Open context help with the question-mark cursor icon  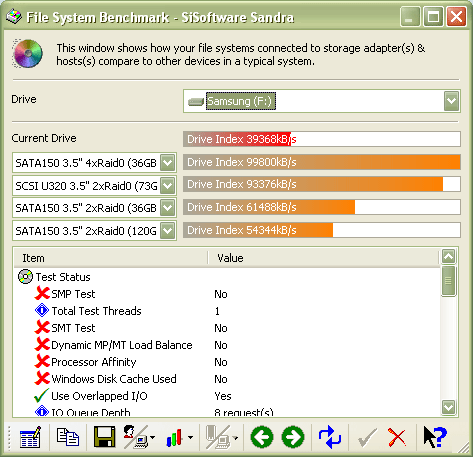[435, 437]
